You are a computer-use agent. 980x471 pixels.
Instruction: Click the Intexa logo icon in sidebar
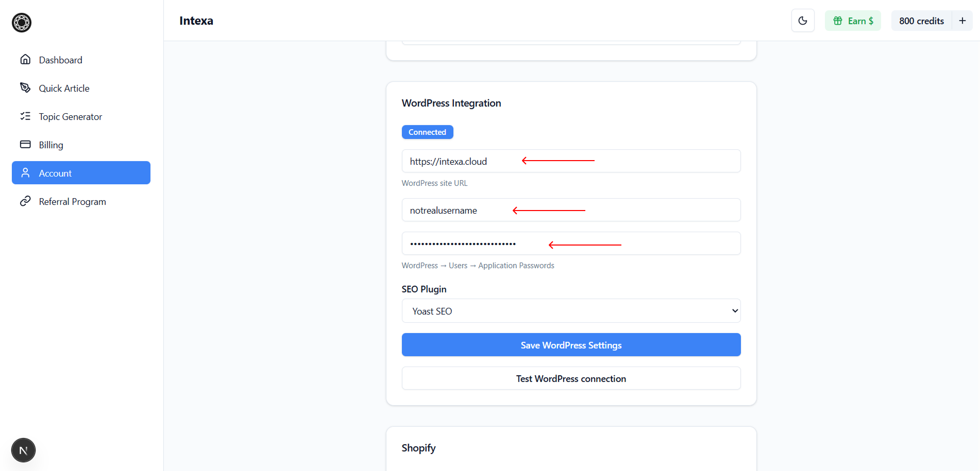(22, 23)
